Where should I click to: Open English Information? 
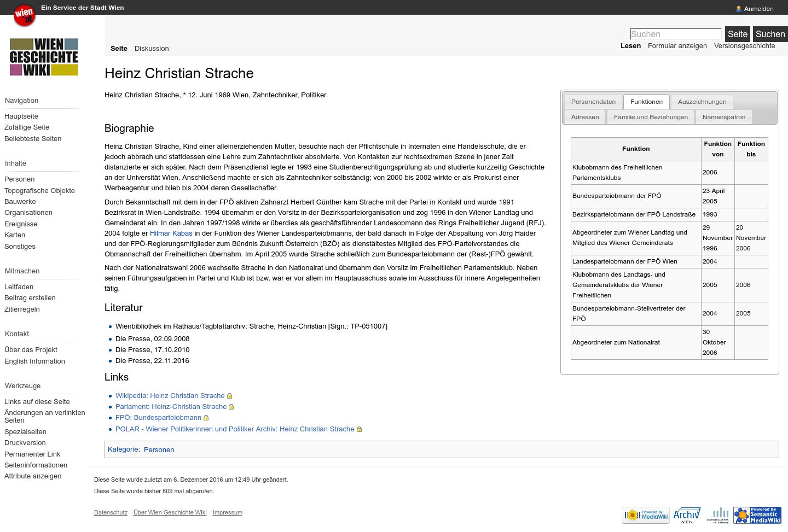point(34,361)
